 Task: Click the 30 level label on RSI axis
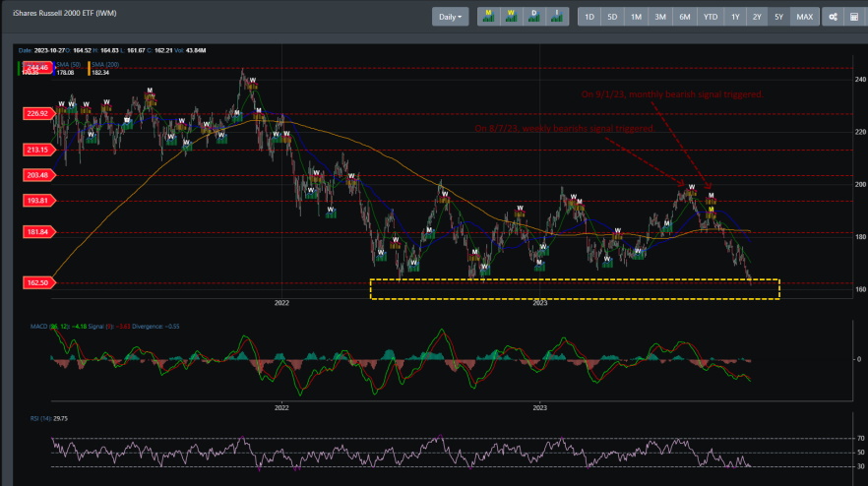pyautogui.click(x=860, y=466)
